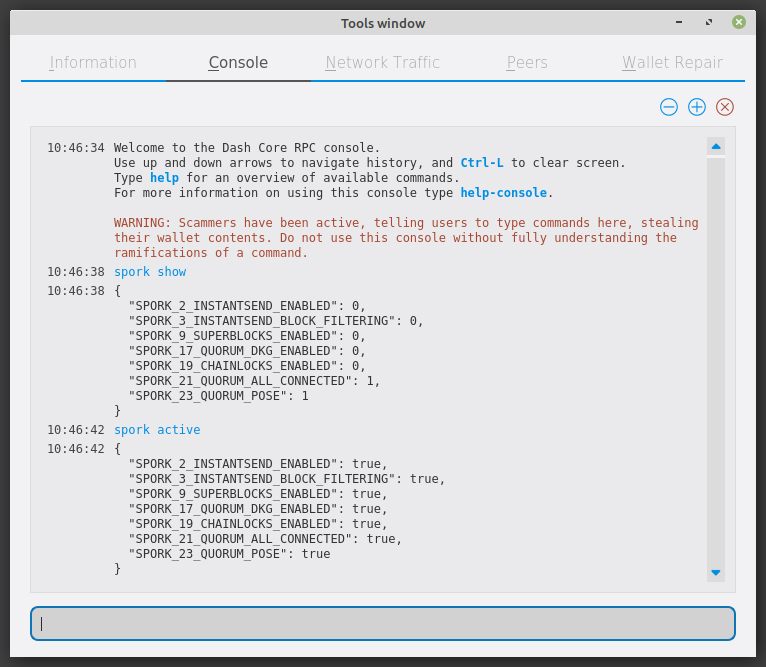Focus the command input field

[383, 623]
